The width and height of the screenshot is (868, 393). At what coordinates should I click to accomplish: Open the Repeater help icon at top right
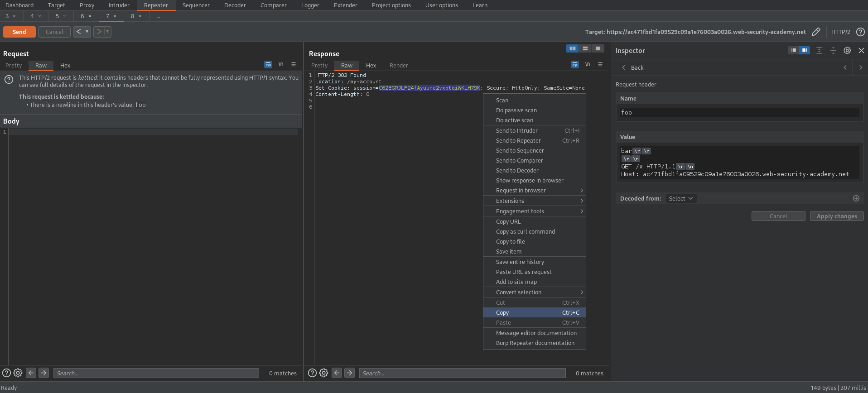[860, 32]
